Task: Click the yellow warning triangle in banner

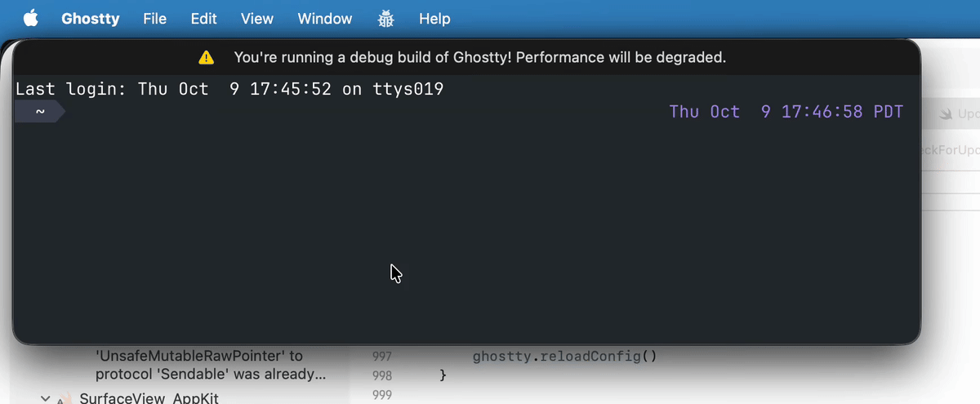Action: (207, 57)
